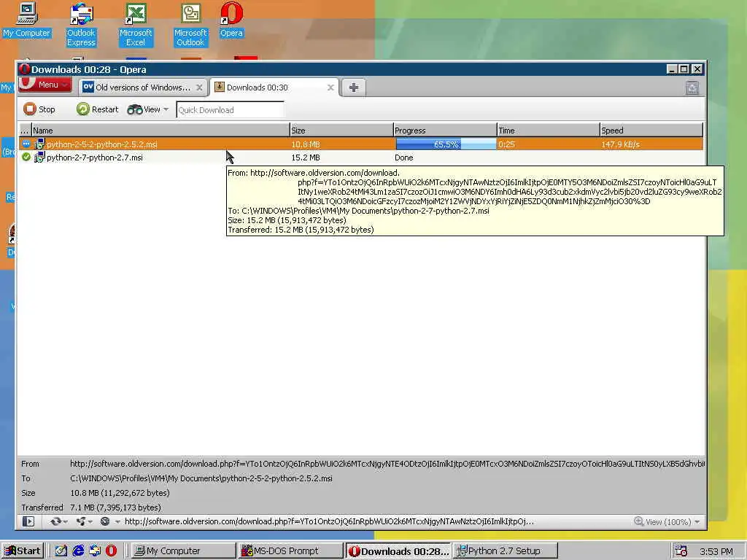
Task: Click the green completed check icon
Action: click(26, 157)
